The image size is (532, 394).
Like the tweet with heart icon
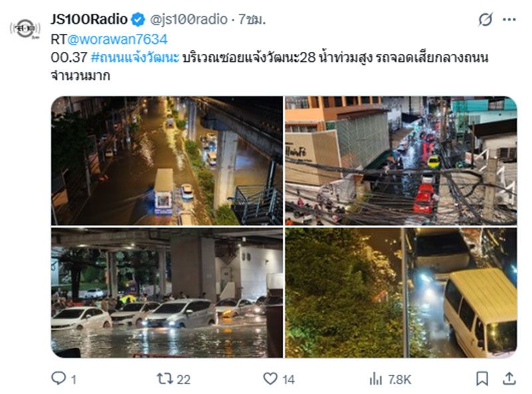[271, 379]
